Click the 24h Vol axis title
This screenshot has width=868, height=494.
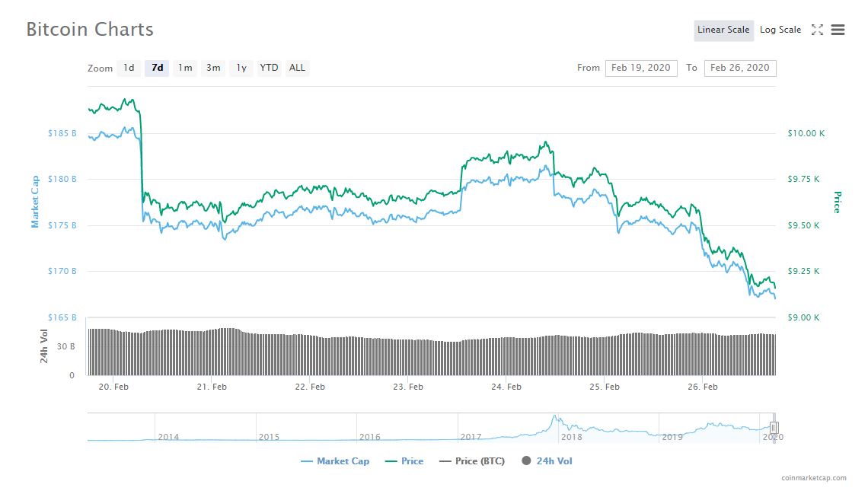(43, 346)
